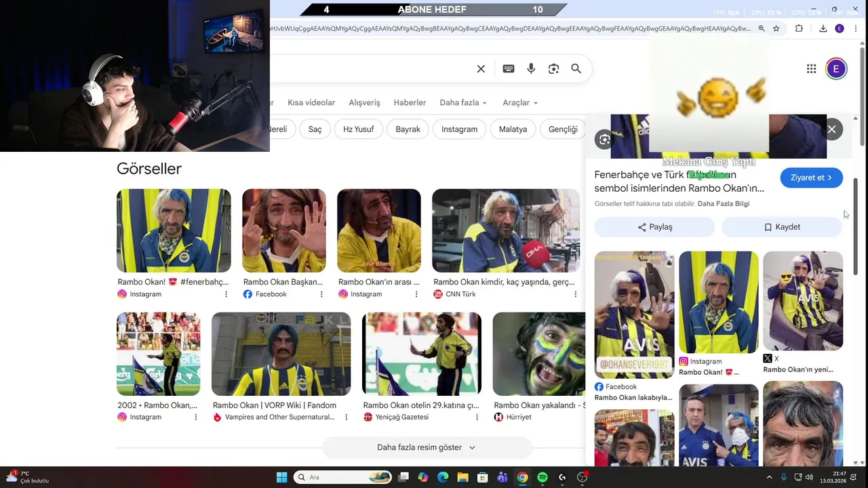Bookmark this page with the star
The image size is (868, 488).
(x=776, y=28)
